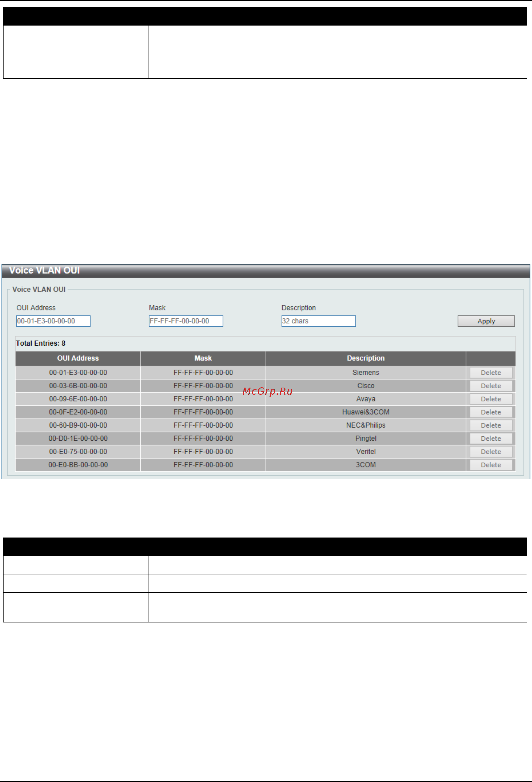The width and height of the screenshot is (532, 782).
Task: Click the 3COM description cell
Action: click(366, 464)
